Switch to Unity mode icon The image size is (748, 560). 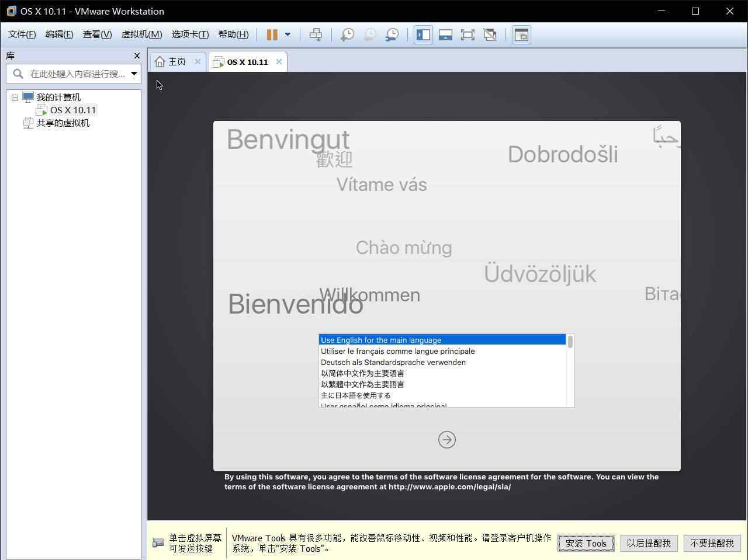click(x=490, y=34)
